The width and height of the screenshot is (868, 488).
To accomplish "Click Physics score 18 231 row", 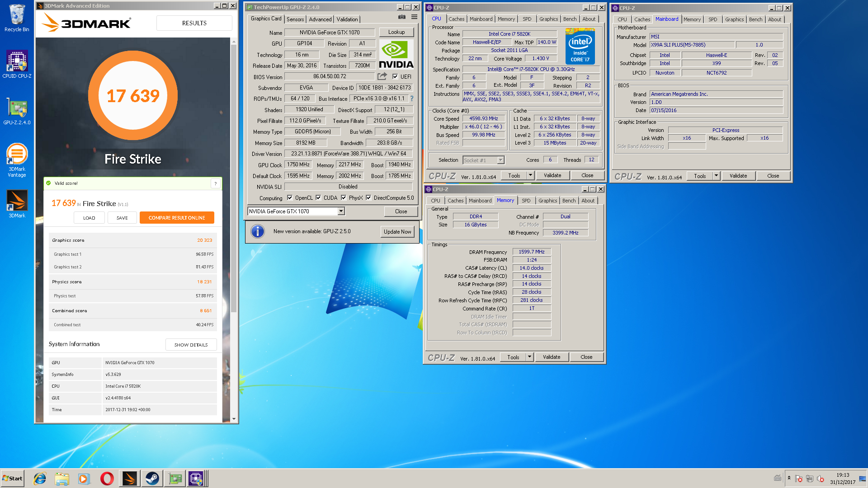I will pos(132,282).
